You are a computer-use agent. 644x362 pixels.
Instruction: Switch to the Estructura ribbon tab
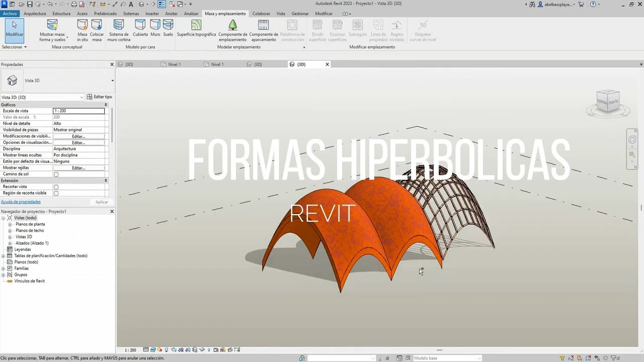tap(61, 14)
